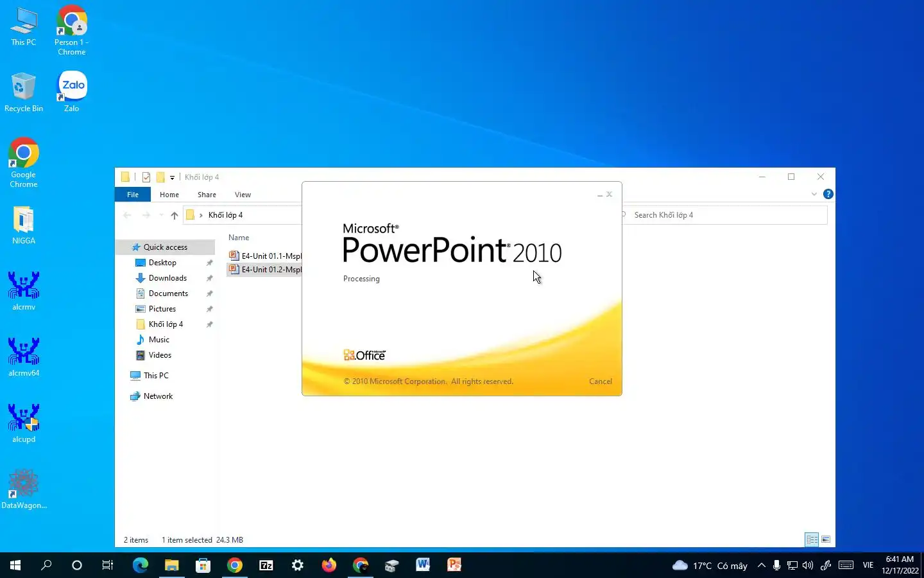The width and height of the screenshot is (924, 578).
Task: Open recent locations dropdown in Explorer
Action: point(161,215)
